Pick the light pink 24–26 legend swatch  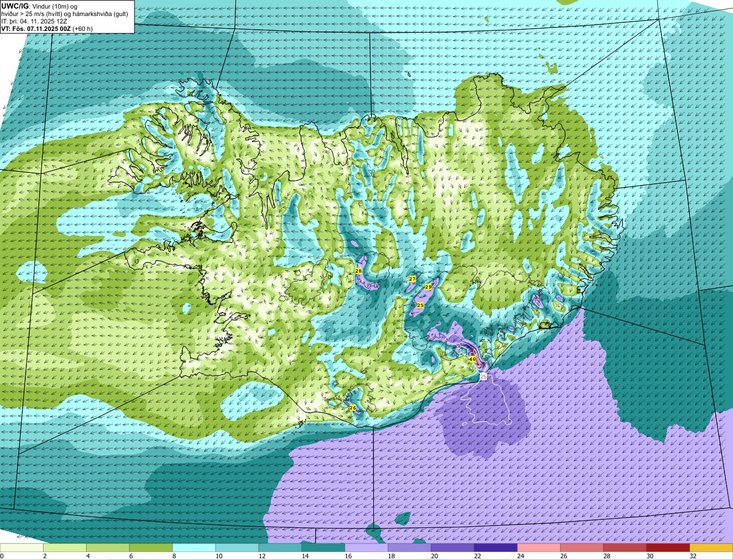point(539,548)
